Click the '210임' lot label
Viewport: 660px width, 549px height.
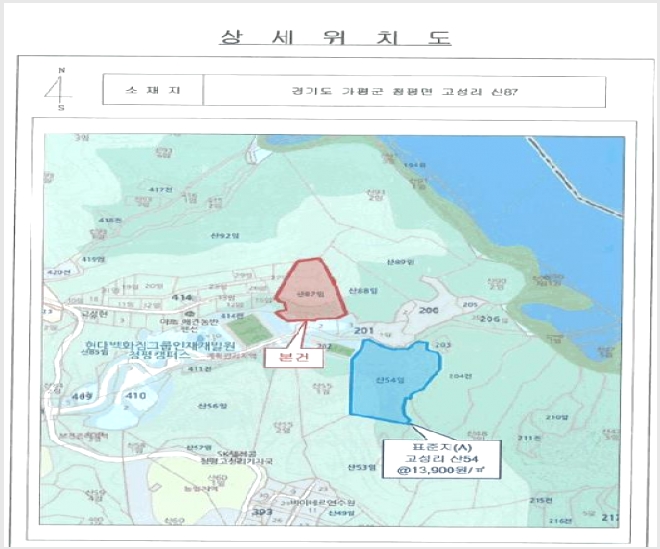(557, 417)
